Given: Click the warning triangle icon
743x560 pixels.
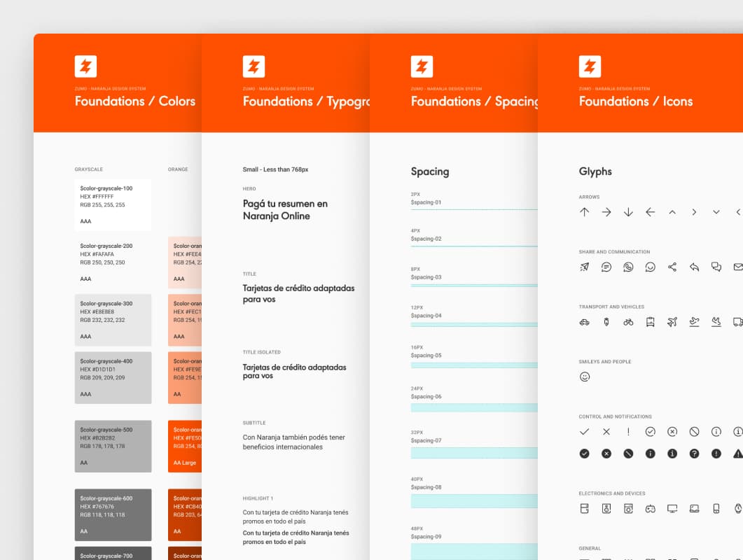Looking at the screenshot, I should pos(737,454).
